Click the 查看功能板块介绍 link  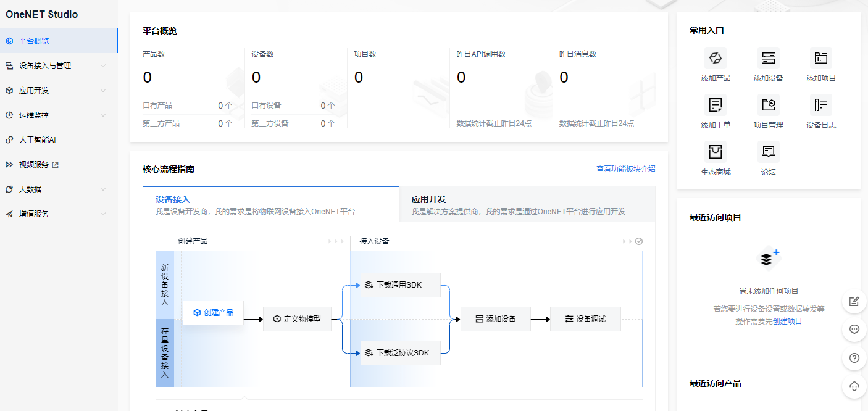pyautogui.click(x=625, y=169)
